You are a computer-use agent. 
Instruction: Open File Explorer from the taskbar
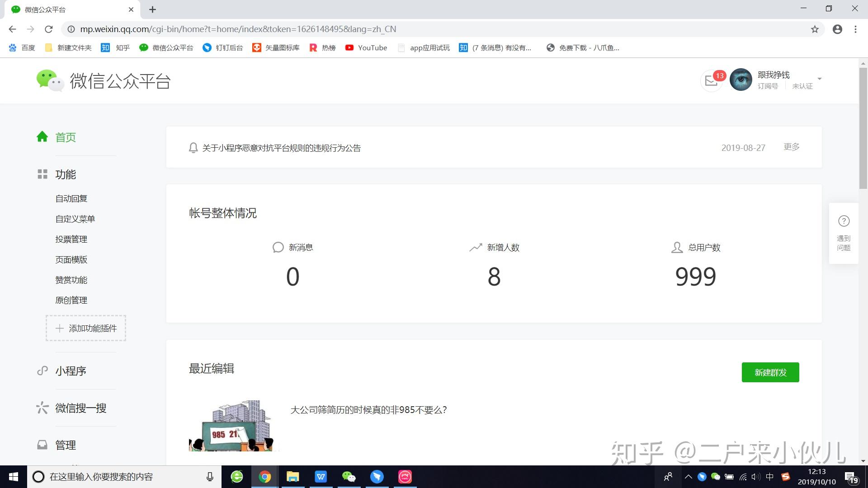pyautogui.click(x=293, y=477)
